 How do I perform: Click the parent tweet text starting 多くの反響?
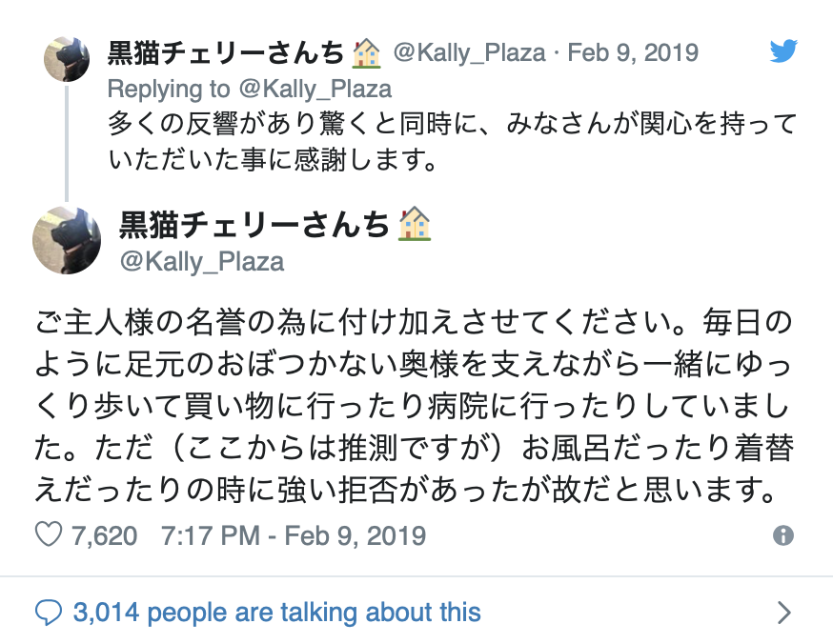[x=452, y=141]
